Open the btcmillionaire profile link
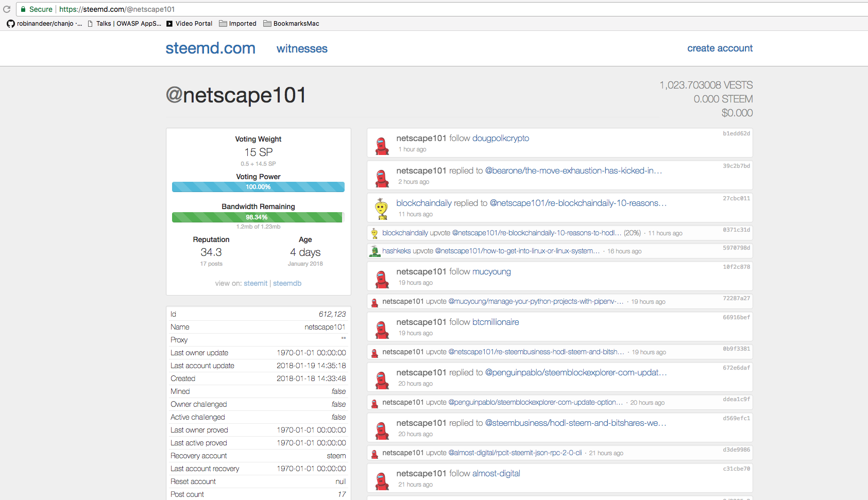Viewport: 868px width, 500px height. [496, 322]
